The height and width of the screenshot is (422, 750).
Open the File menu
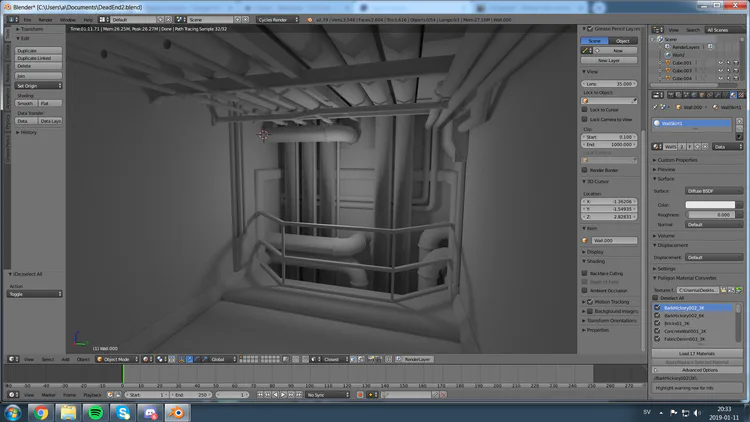27,20
